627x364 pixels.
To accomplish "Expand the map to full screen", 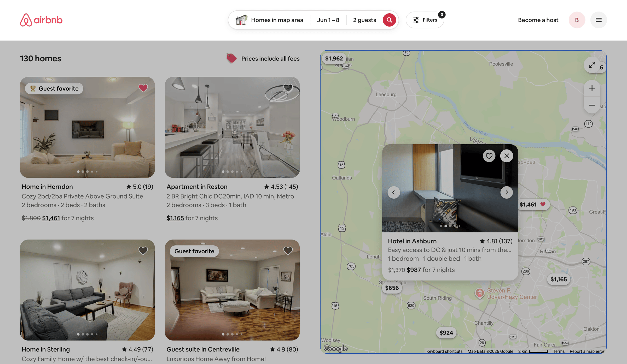I will [x=592, y=65].
